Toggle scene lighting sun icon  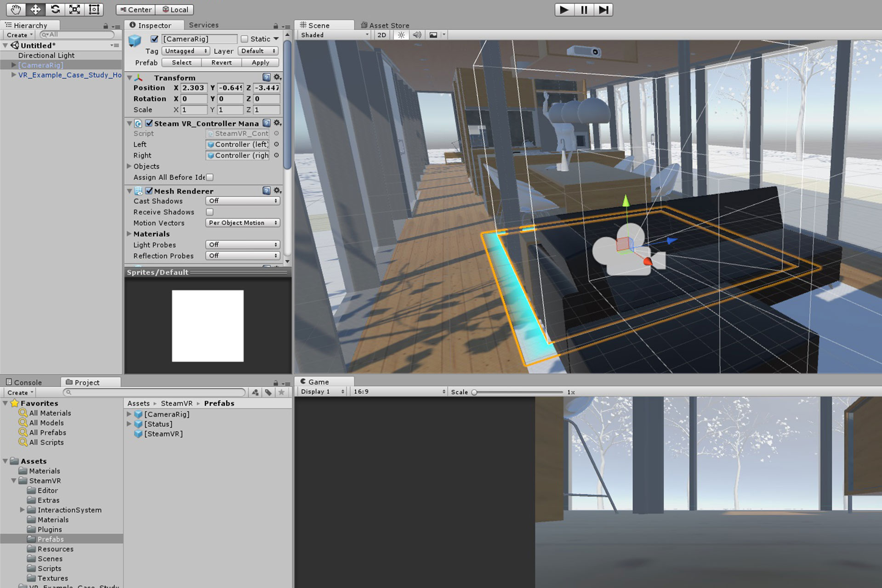[401, 35]
